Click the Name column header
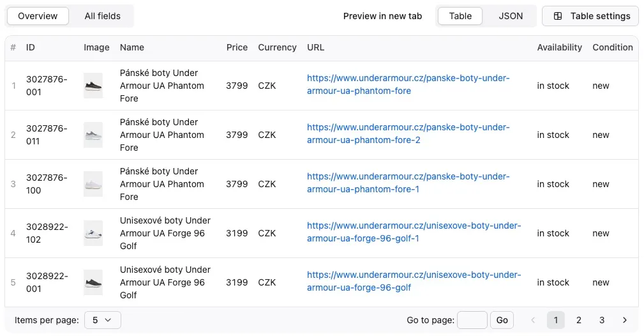 [132, 47]
